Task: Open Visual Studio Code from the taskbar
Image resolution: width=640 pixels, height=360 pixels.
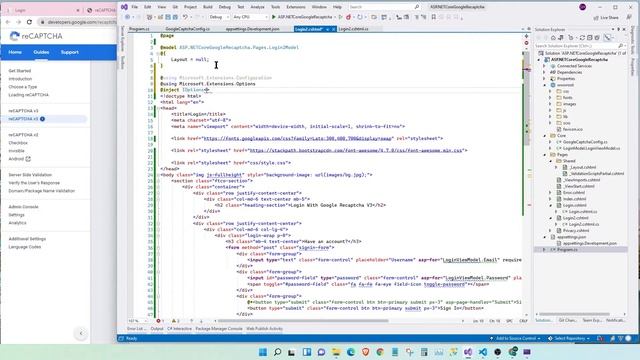Action: (482, 352)
